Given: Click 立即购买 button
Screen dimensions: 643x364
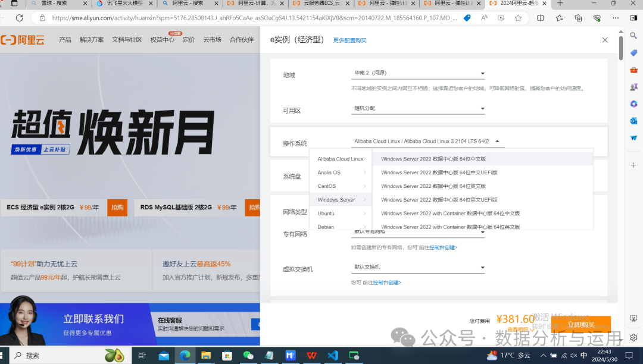Looking at the screenshot, I should (x=581, y=325).
